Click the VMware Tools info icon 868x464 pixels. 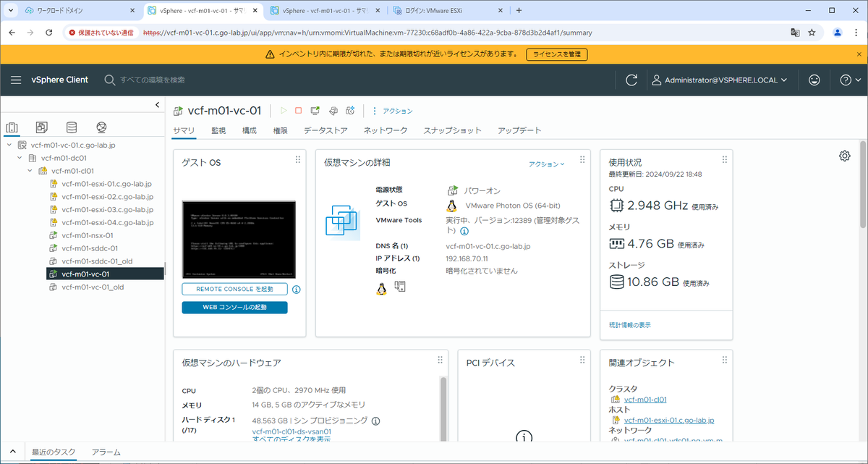(464, 231)
